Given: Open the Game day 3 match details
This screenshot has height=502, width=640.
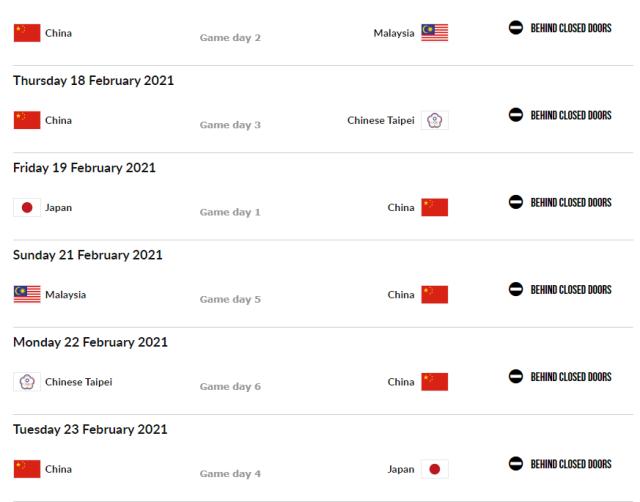Looking at the screenshot, I should (230, 125).
